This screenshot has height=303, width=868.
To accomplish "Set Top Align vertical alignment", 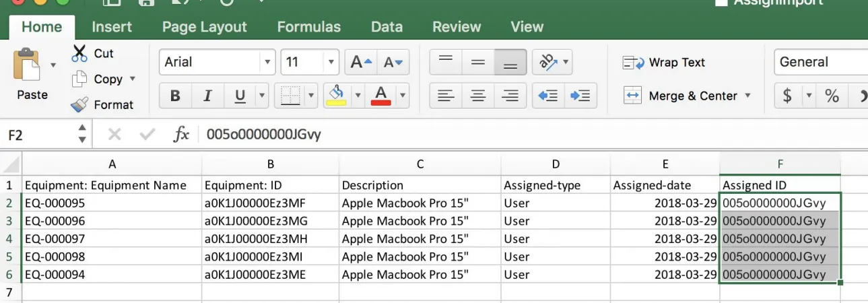I will pyautogui.click(x=445, y=62).
